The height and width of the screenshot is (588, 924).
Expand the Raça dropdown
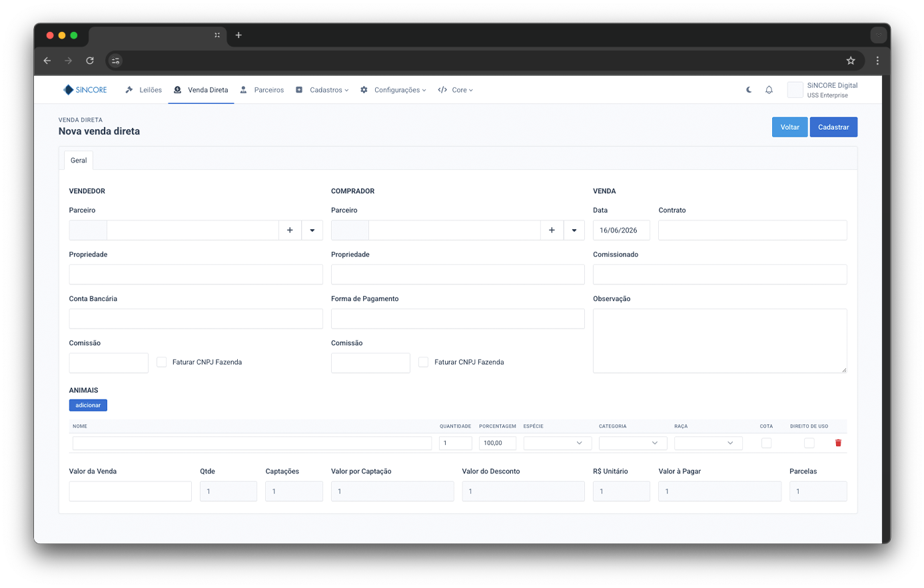[x=708, y=443]
